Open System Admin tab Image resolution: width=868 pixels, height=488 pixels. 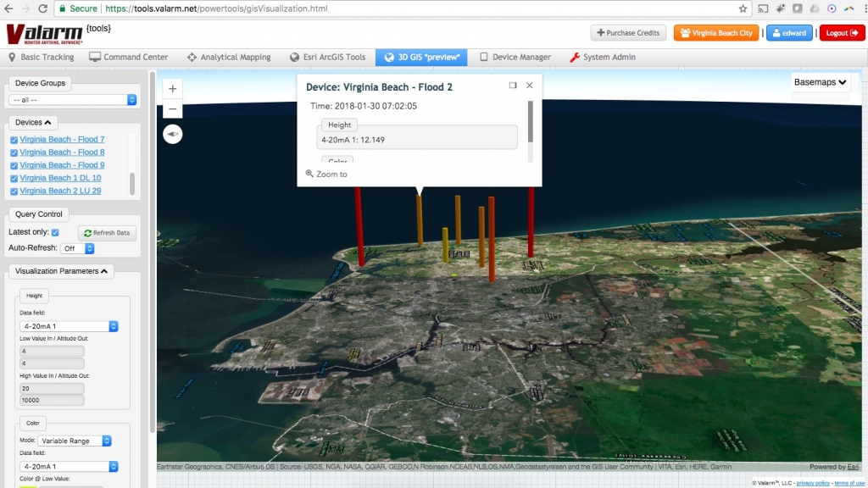603,57
